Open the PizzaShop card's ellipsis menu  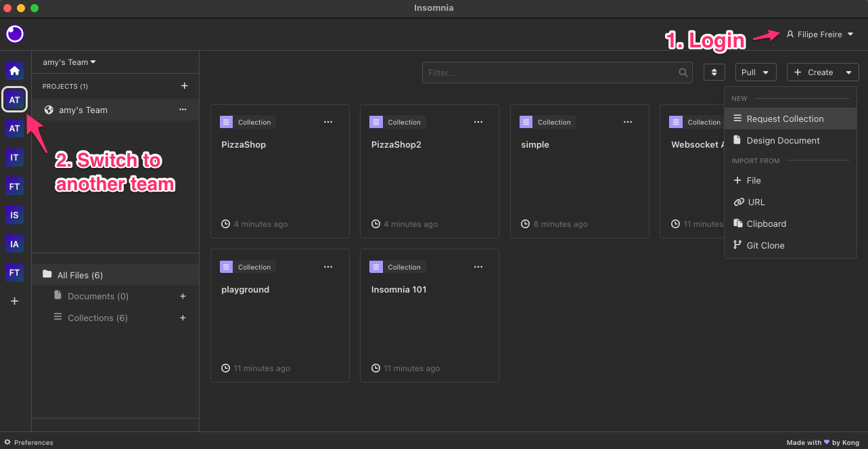point(328,122)
